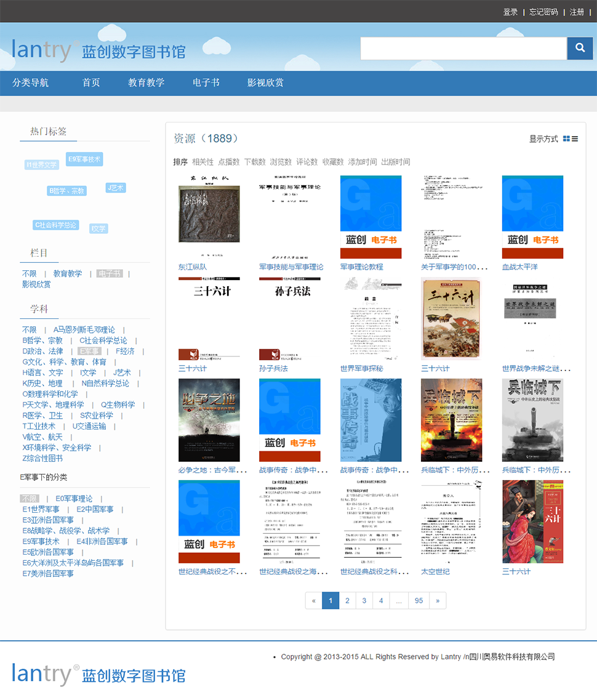The width and height of the screenshot is (597, 700).
Task: Go to previous page arrow in pagination
Action: pos(314,600)
